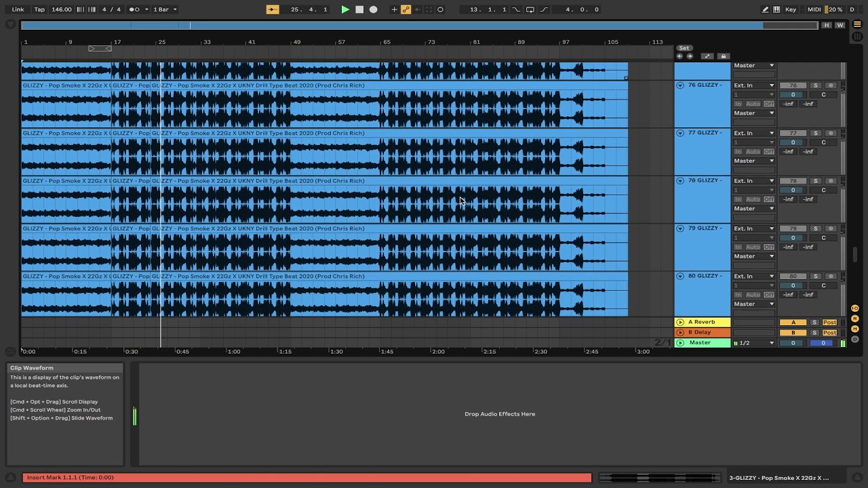
Task: Open the 1 Bar quantization menu
Action: click(x=165, y=9)
